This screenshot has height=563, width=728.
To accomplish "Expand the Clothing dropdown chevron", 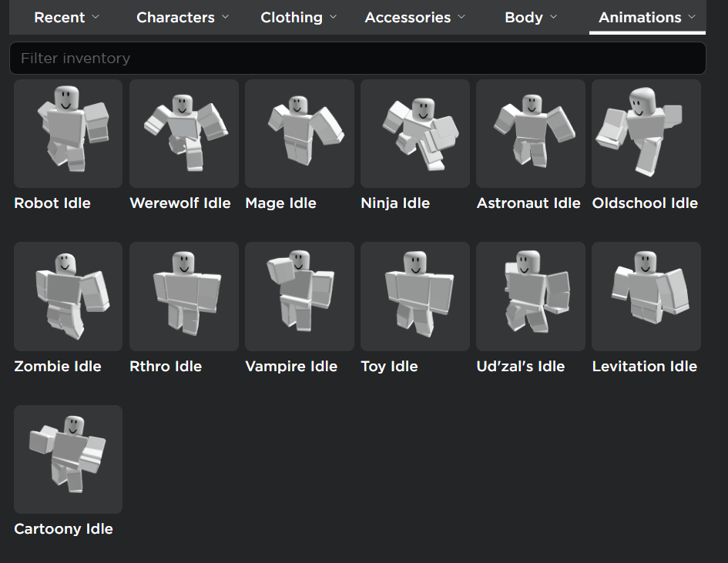I will click(334, 17).
